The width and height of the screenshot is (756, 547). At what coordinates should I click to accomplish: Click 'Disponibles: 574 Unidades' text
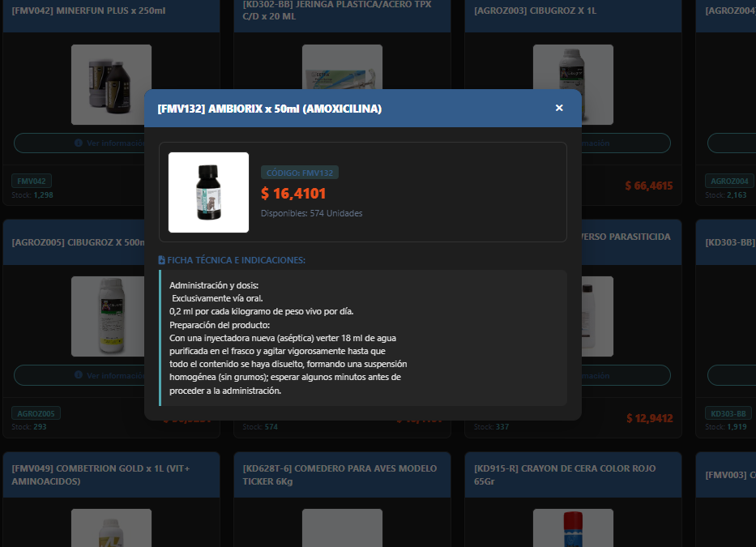[x=311, y=213]
